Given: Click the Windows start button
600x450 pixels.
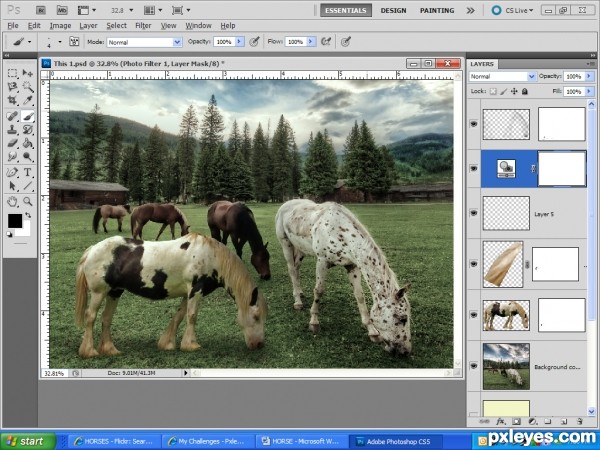Looking at the screenshot, I should point(28,441).
